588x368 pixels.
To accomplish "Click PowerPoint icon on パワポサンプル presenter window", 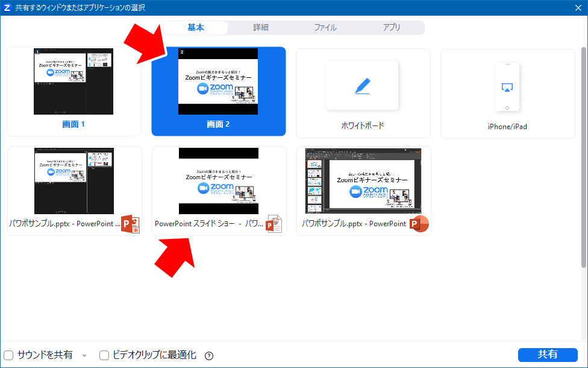I will 130,224.
